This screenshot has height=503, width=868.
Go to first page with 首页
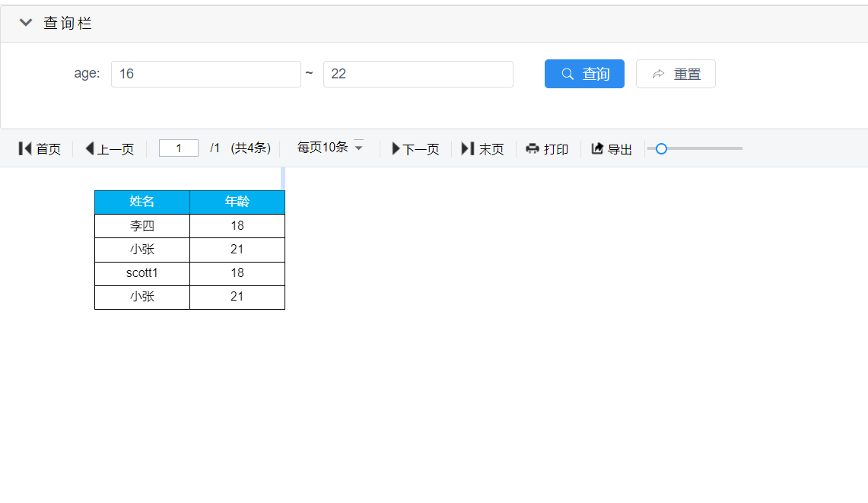pos(40,148)
